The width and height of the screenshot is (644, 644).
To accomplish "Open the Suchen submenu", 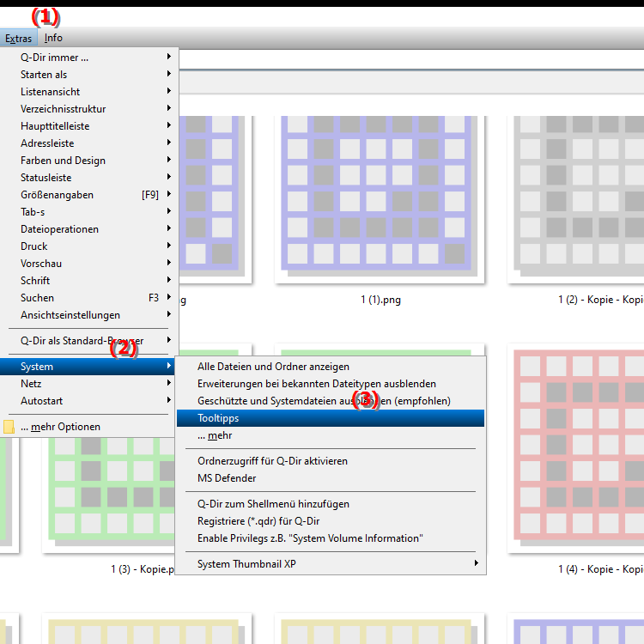I will (x=89, y=298).
